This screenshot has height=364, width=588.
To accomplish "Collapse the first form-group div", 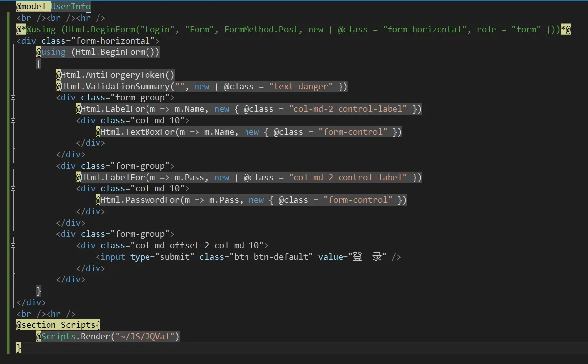I will click(13, 98).
